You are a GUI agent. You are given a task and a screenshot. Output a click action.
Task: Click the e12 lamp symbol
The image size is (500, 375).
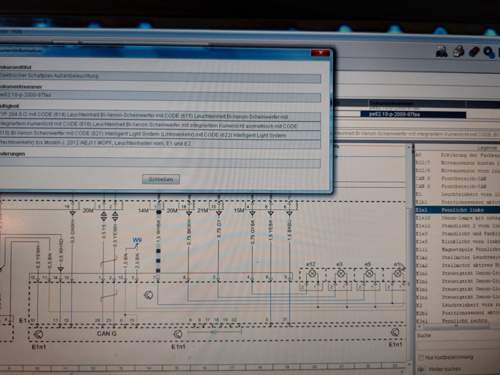[312, 274]
